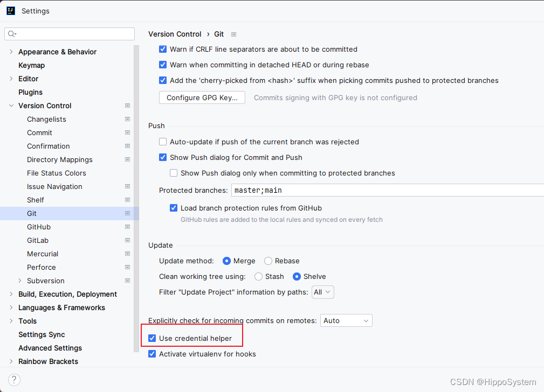This screenshot has height=392, width=544.
Task: Open Advanced Settings page
Action: click(x=50, y=348)
